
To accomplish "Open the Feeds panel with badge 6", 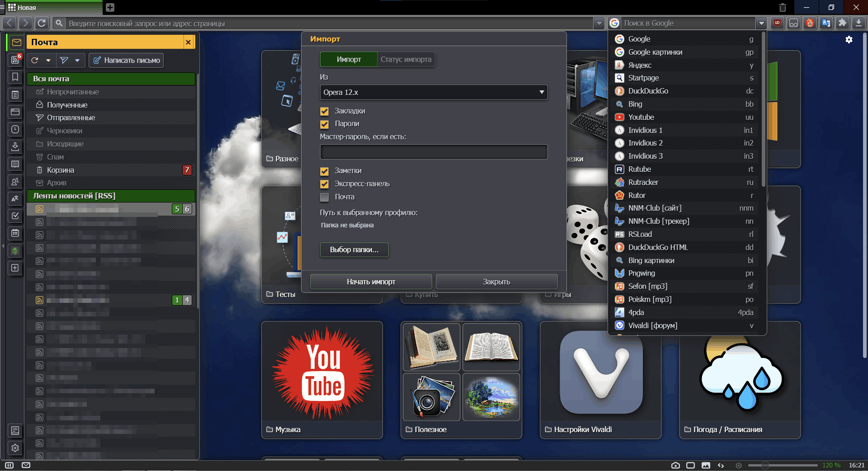I will tap(15, 59).
